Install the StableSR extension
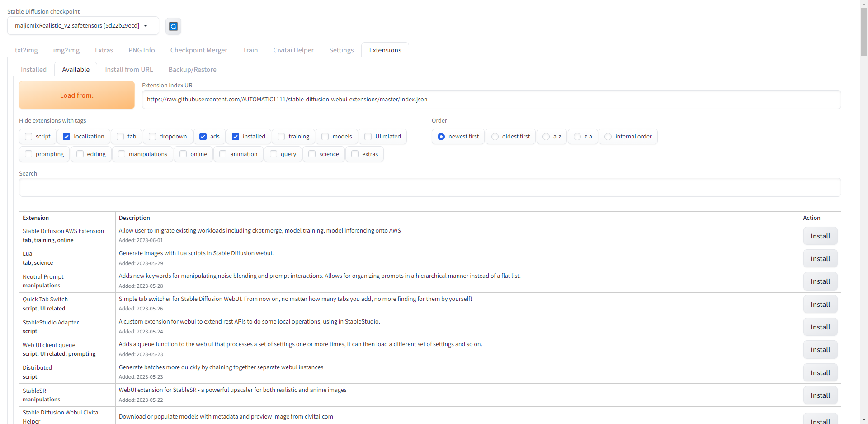Image resolution: width=868 pixels, height=424 pixels. coord(820,395)
